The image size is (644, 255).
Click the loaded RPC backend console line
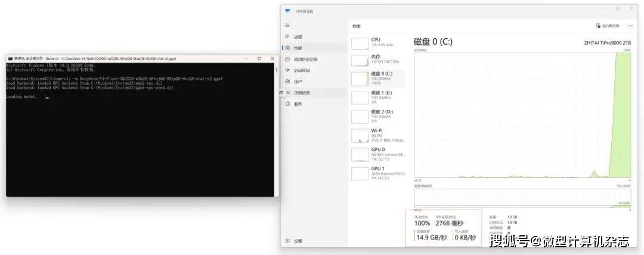(x=84, y=82)
